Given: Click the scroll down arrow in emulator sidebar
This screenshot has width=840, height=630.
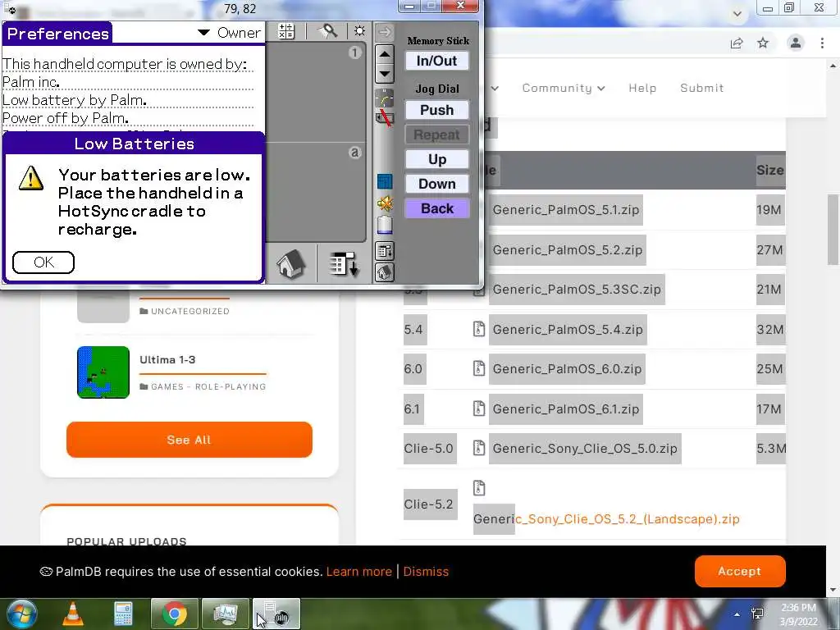Looking at the screenshot, I should point(385,74).
